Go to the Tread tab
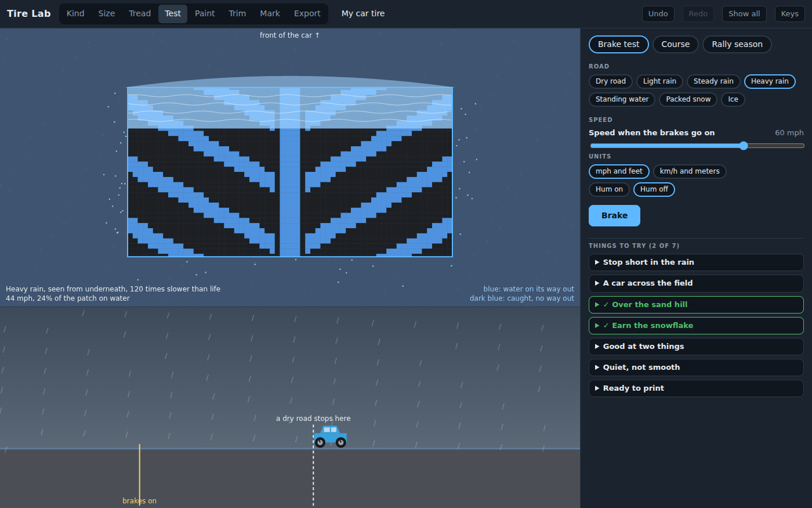 coord(140,13)
